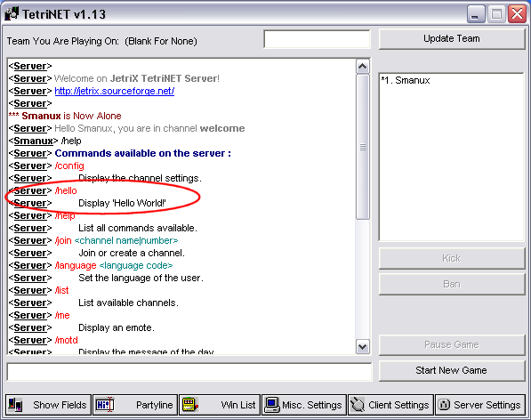
Task: Click the chat scrollbar thumb
Action: click(363, 147)
